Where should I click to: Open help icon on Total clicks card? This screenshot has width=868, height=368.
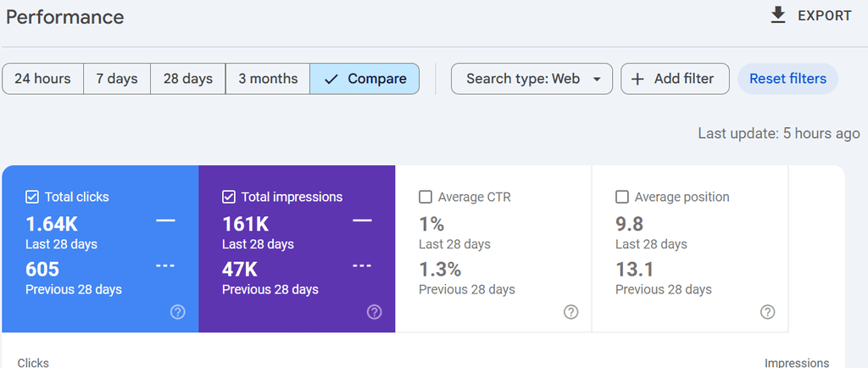[177, 312]
